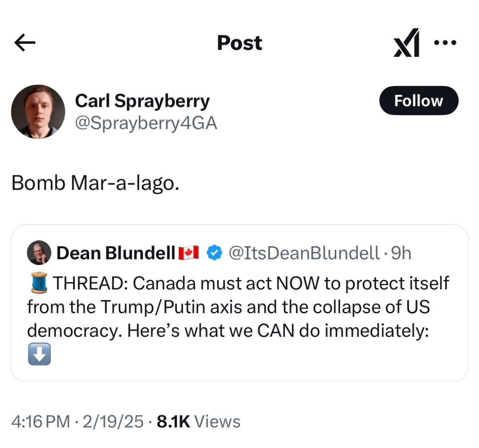Click the tweet text 'Bomb Mar-a-lago.'

click(x=95, y=182)
